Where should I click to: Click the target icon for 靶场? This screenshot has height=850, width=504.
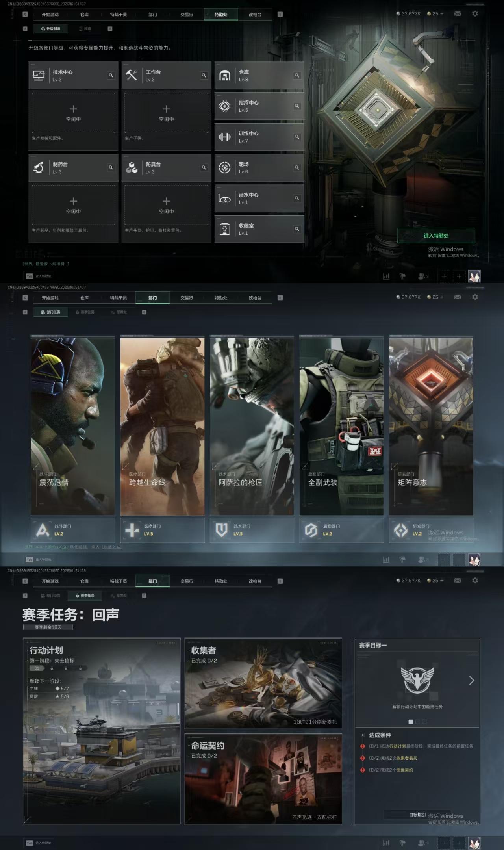[x=224, y=167]
